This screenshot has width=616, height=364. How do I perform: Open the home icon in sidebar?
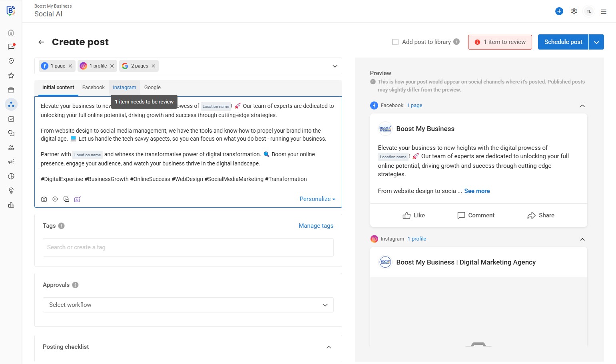(11, 33)
